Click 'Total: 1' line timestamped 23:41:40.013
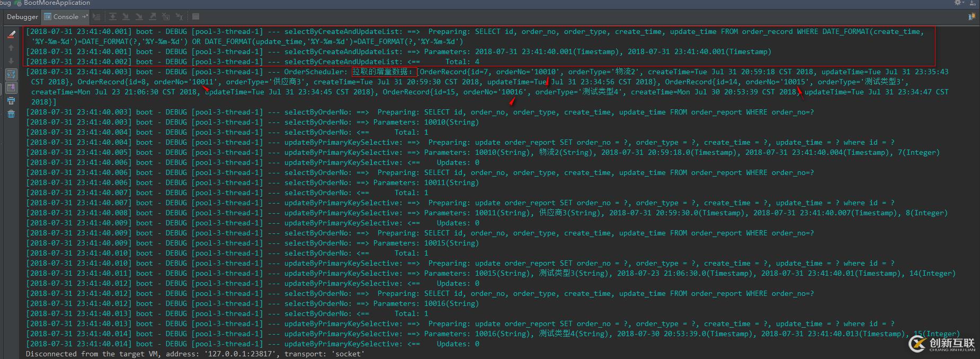980x359 pixels. [227, 313]
